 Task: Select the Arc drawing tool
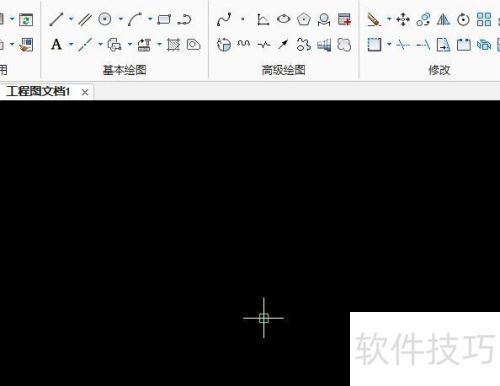pos(135,19)
